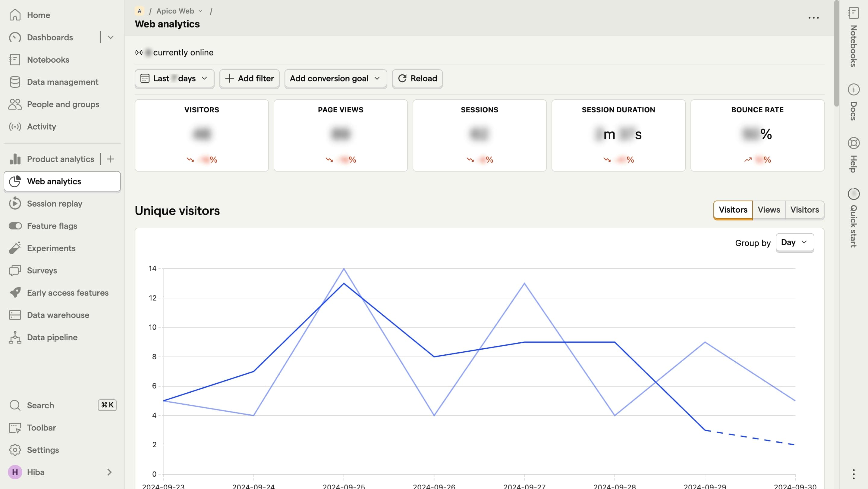Open Notebooks from the left sidebar
The image size is (868, 489).
coord(62,60)
